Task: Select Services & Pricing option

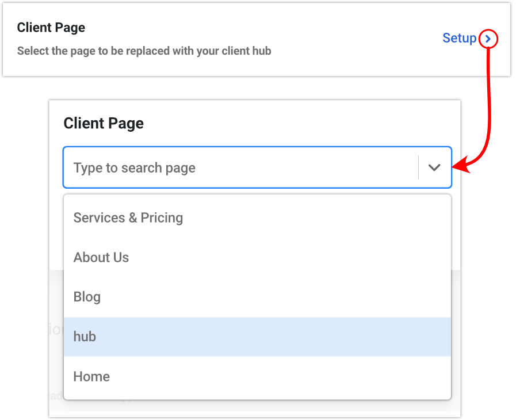Action: click(257, 218)
